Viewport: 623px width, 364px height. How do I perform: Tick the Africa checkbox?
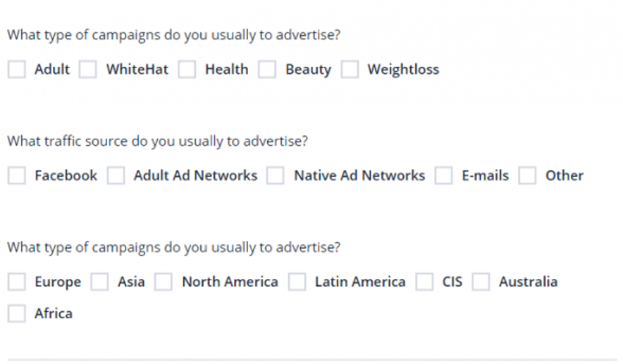click(17, 313)
